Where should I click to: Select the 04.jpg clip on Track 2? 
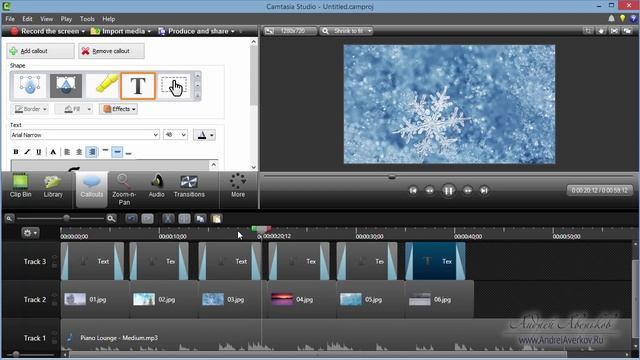[x=302, y=299]
